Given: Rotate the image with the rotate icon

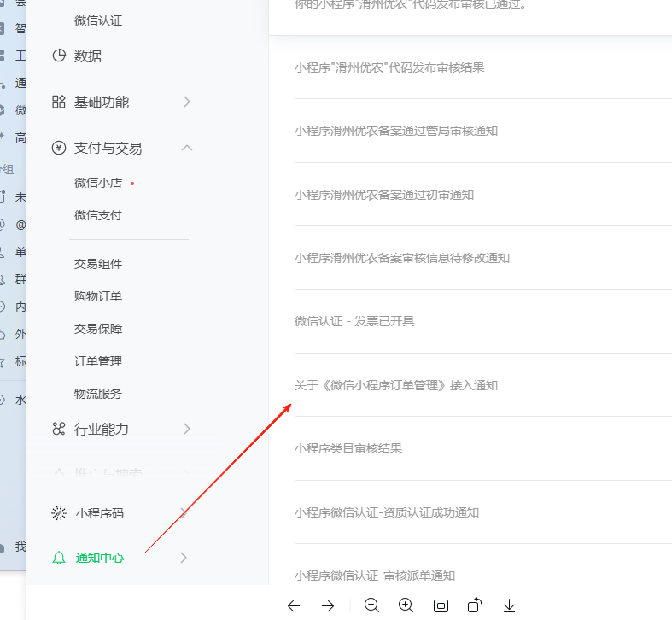Looking at the screenshot, I should 475,605.
